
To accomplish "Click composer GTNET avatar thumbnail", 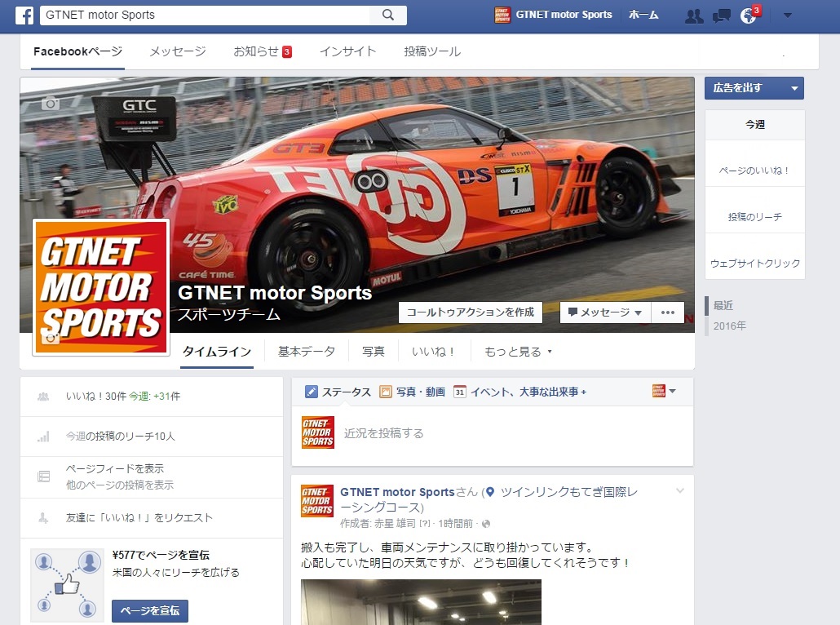I will click(x=318, y=432).
